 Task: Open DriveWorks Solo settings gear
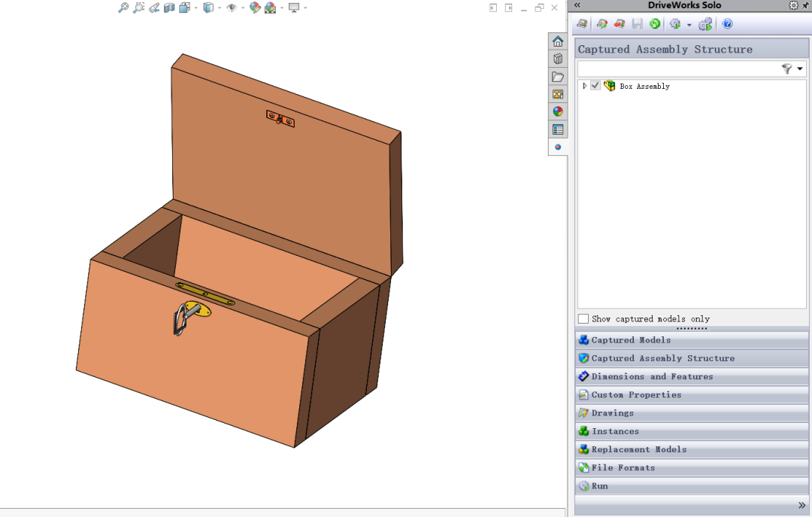793,5
